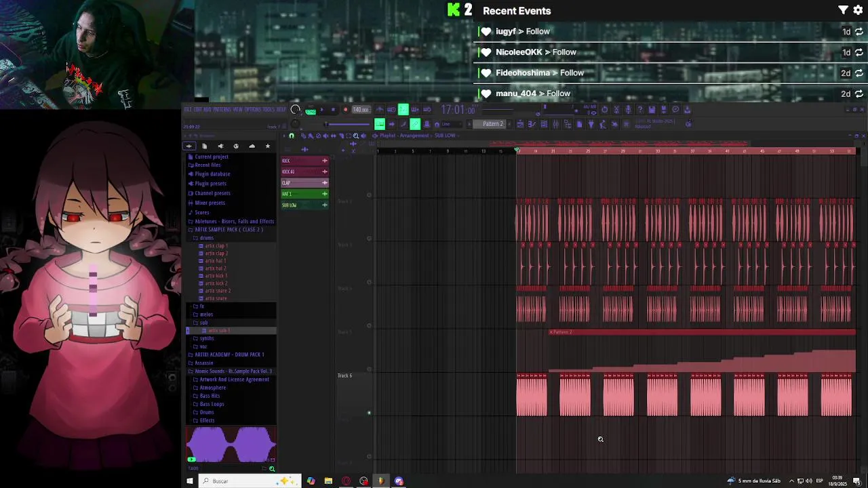The image size is (868, 488).
Task: Select the Draw pencil tool in Playlist
Action: 303,136
